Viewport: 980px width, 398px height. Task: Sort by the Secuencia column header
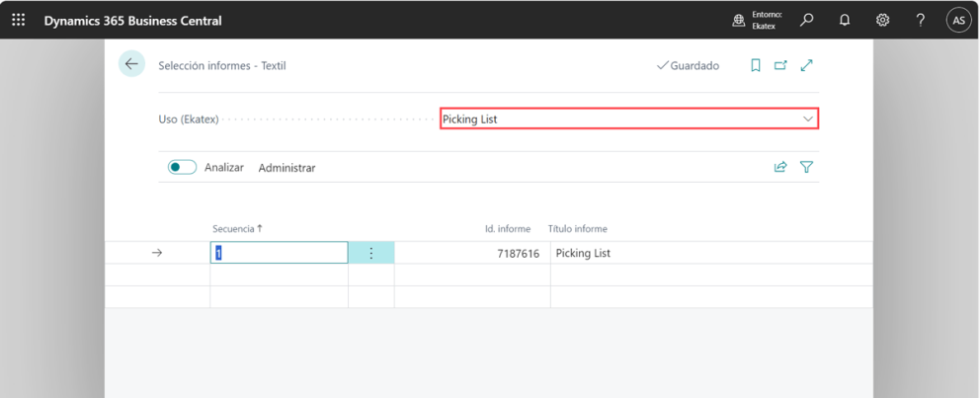237,229
